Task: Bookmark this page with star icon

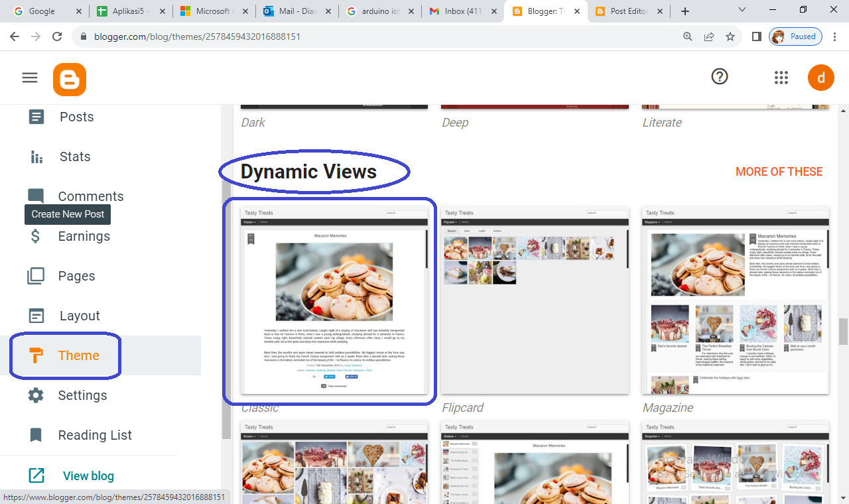Action: tap(730, 36)
